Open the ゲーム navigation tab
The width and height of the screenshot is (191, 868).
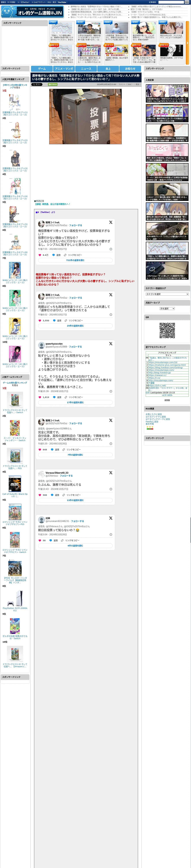[x=42, y=69]
